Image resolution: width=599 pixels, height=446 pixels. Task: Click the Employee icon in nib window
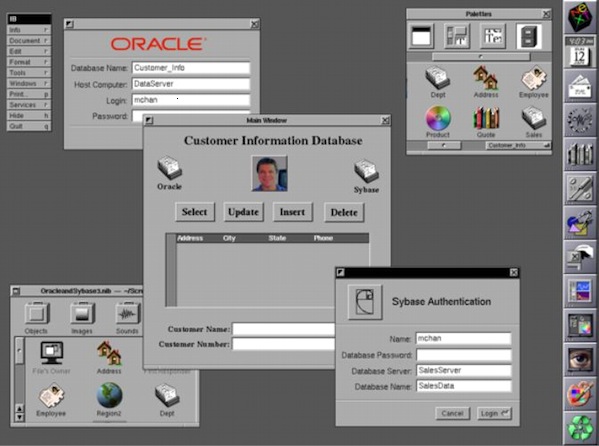[51, 396]
